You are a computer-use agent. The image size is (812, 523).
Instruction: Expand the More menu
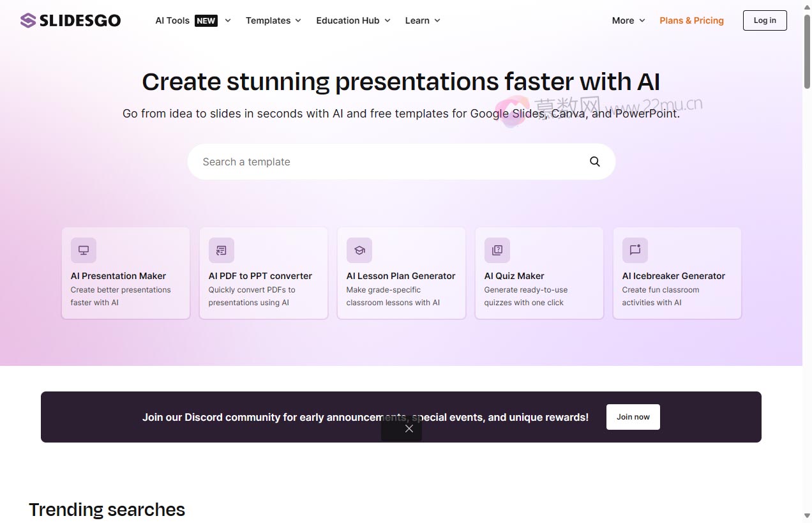coord(628,20)
